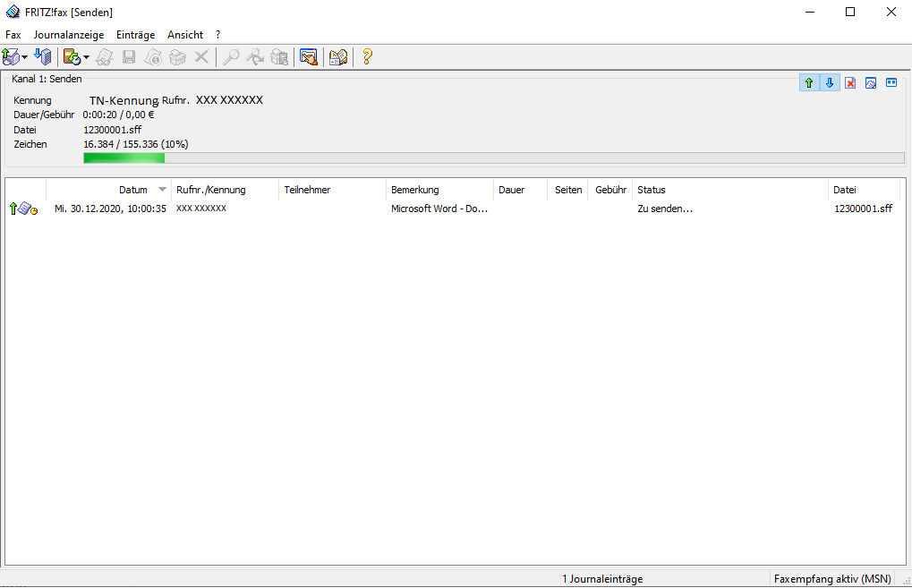Click the fax preview icon in channel panel
Screen dimensions: 912x588
(871, 83)
